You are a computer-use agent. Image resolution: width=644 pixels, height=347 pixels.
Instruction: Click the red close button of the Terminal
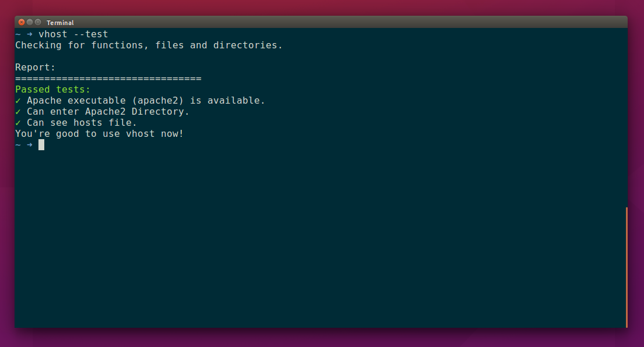pyautogui.click(x=21, y=22)
